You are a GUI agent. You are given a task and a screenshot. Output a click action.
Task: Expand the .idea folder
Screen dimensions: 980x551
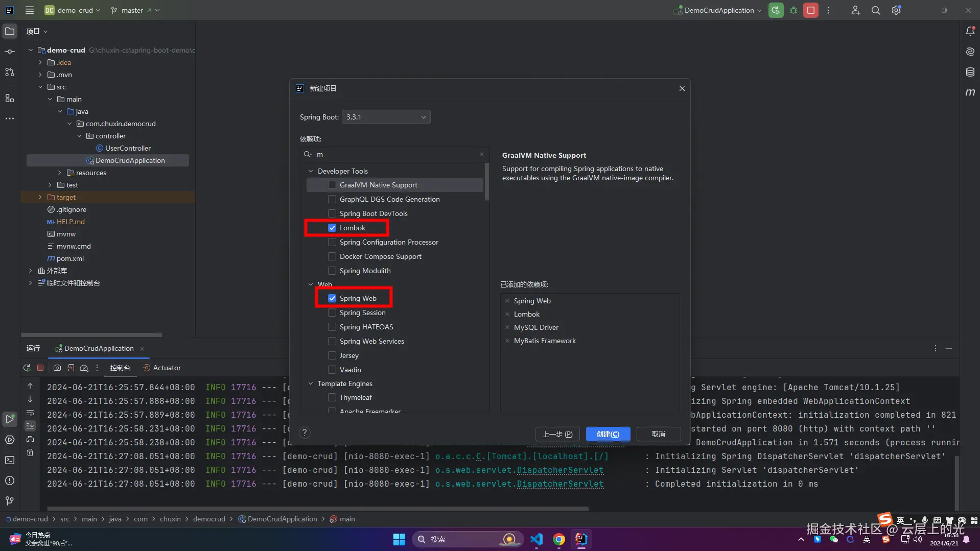point(40,62)
